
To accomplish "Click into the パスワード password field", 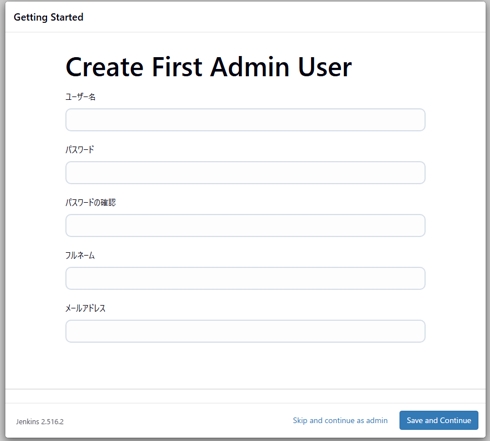I will pos(245,173).
